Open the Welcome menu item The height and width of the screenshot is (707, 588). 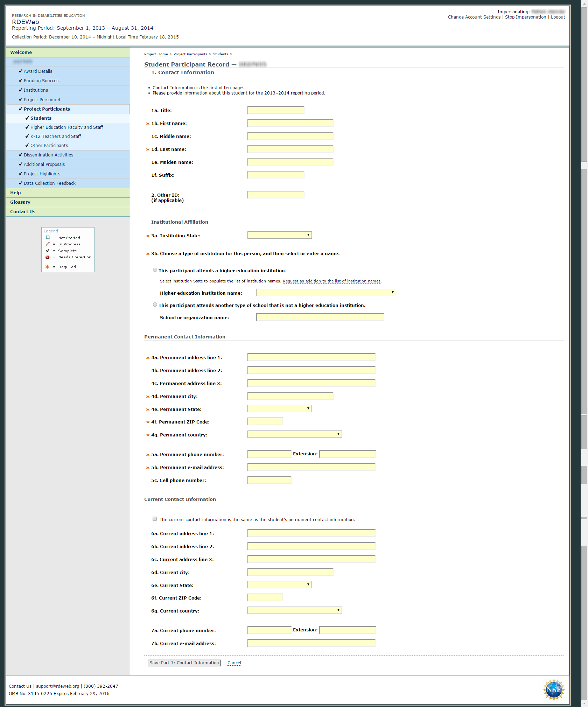pos(68,52)
